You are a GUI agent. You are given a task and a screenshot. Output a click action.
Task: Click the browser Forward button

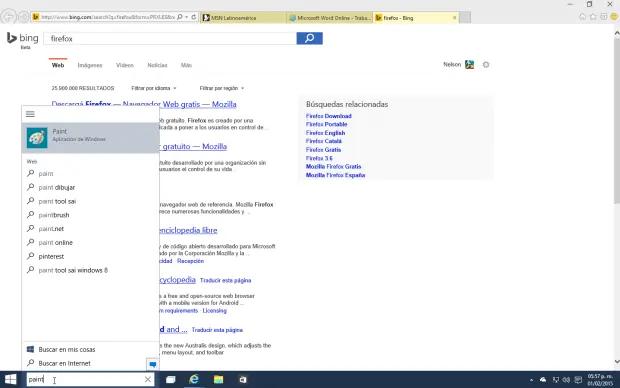(x=23, y=17)
